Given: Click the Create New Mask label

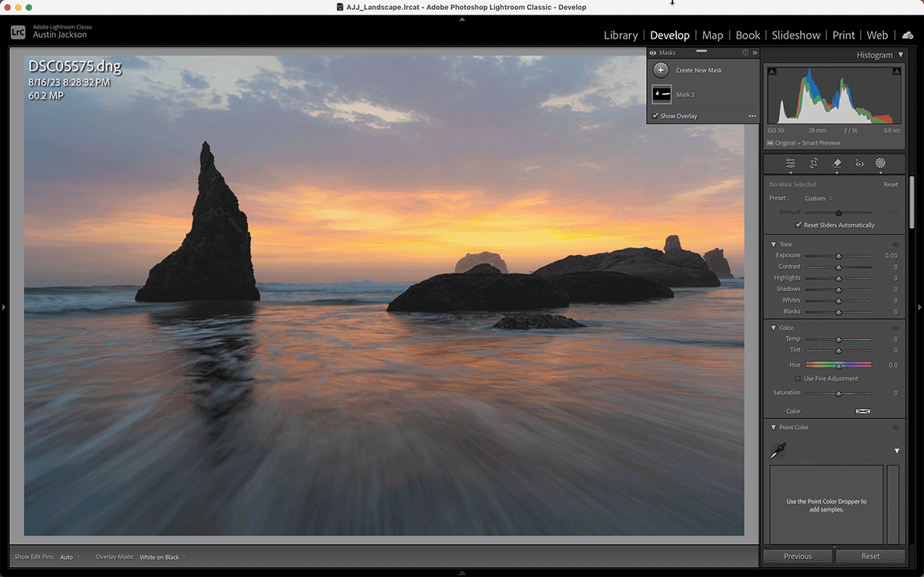Looking at the screenshot, I should (x=698, y=70).
